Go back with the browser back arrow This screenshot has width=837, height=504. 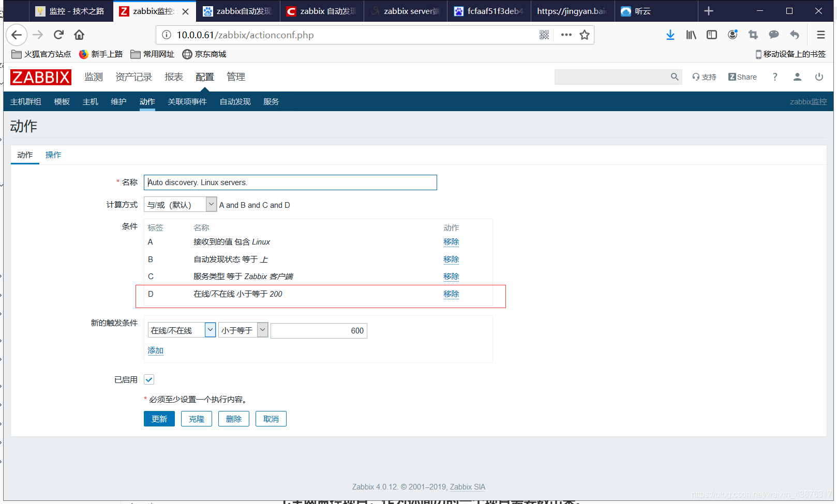[x=17, y=35]
